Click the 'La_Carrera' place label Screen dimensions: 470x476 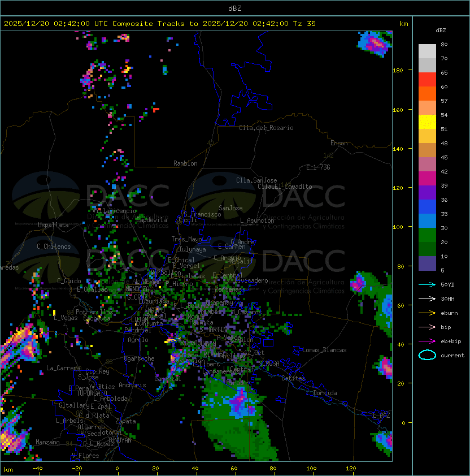(x=64, y=368)
